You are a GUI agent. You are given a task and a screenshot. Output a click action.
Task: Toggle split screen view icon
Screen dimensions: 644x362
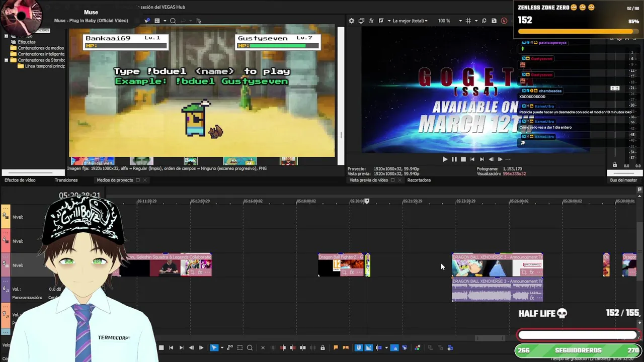click(x=381, y=21)
